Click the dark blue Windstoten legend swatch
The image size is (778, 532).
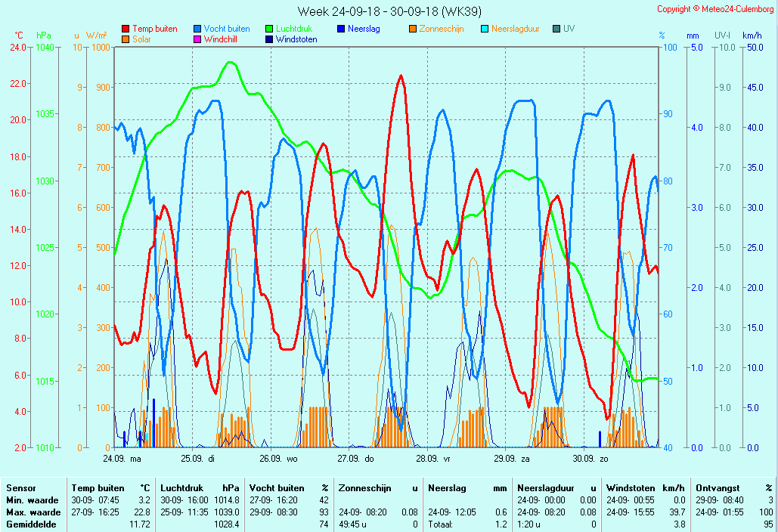click(x=269, y=39)
